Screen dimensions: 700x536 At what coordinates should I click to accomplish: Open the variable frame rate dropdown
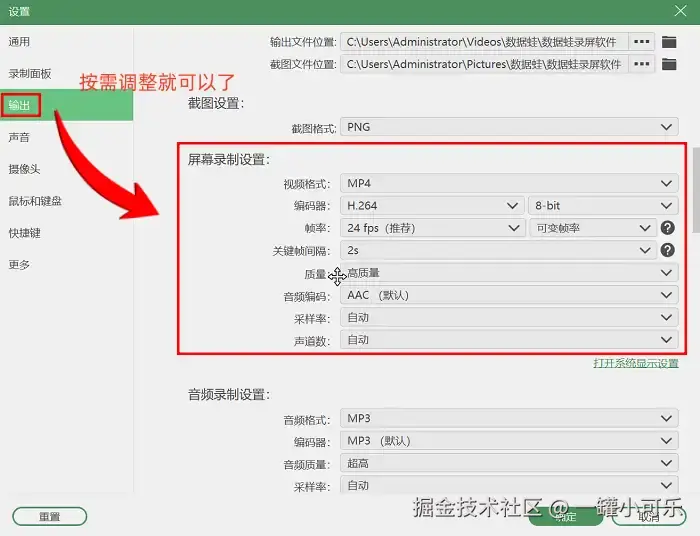593,228
